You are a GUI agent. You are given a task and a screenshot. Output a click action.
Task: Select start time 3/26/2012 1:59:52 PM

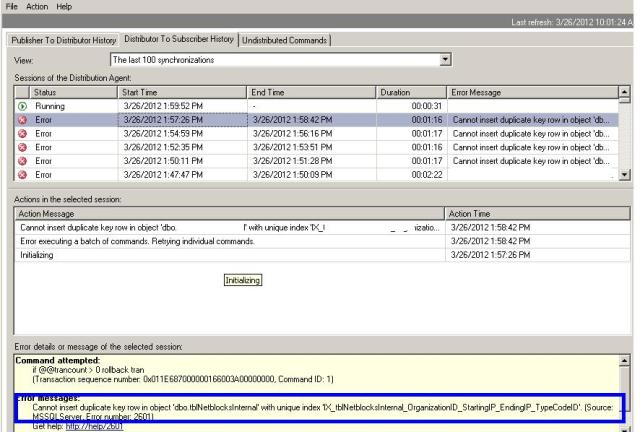pos(163,106)
